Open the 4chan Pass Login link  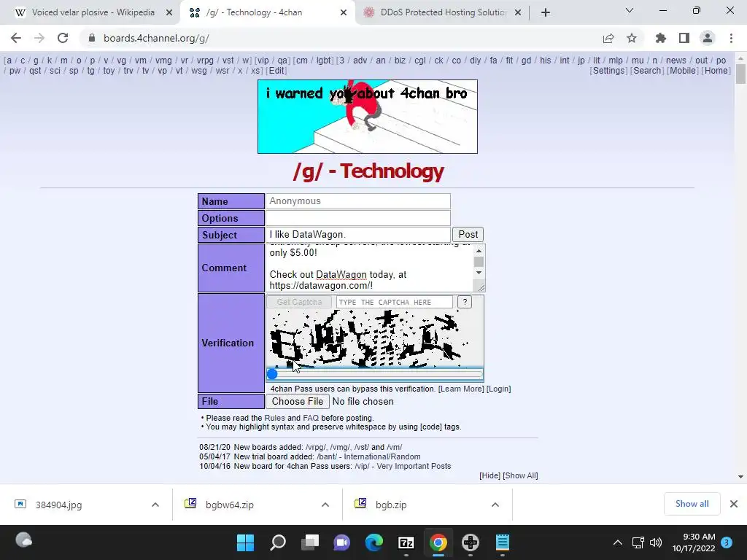[499, 389]
